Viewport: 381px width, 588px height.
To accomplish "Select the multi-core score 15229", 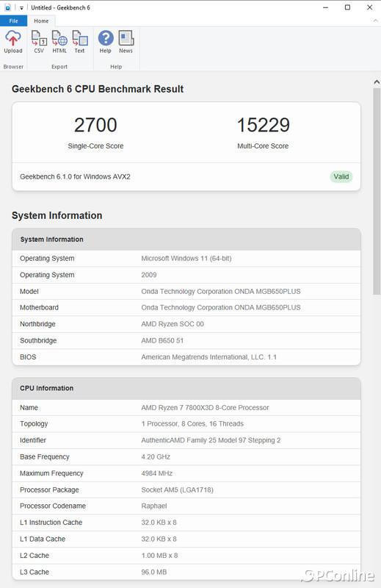I will [263, 125].
